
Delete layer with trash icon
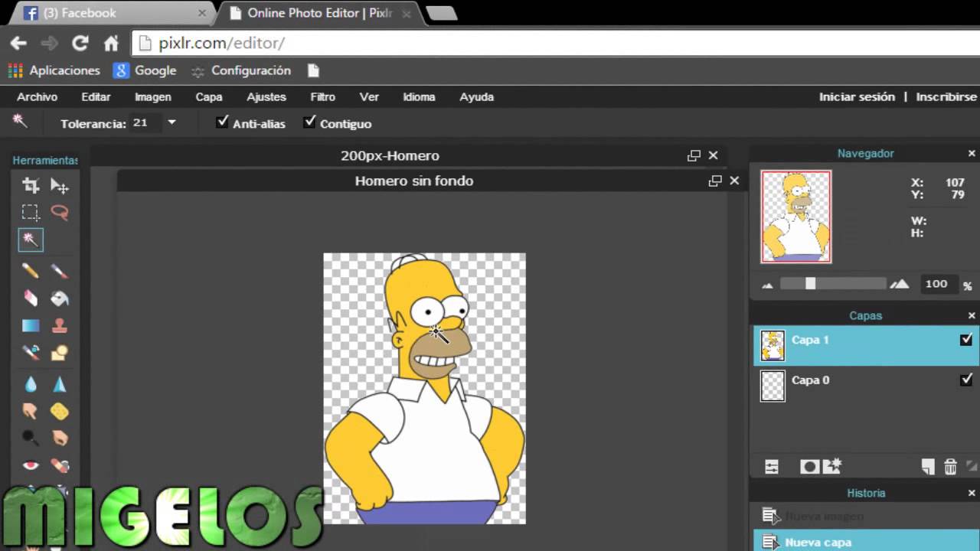(950, 466)
